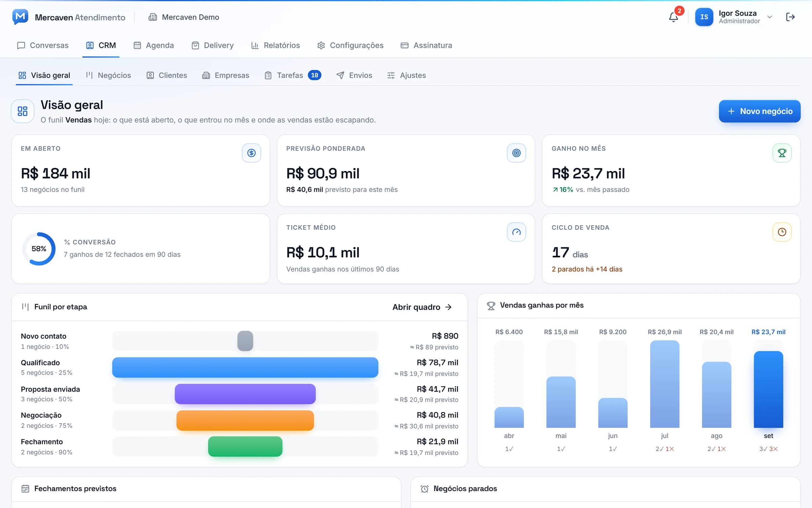Open the notifications bell
Image resolution: width=812 pixels, height=508 pixels.
click(x=673, y=17)
